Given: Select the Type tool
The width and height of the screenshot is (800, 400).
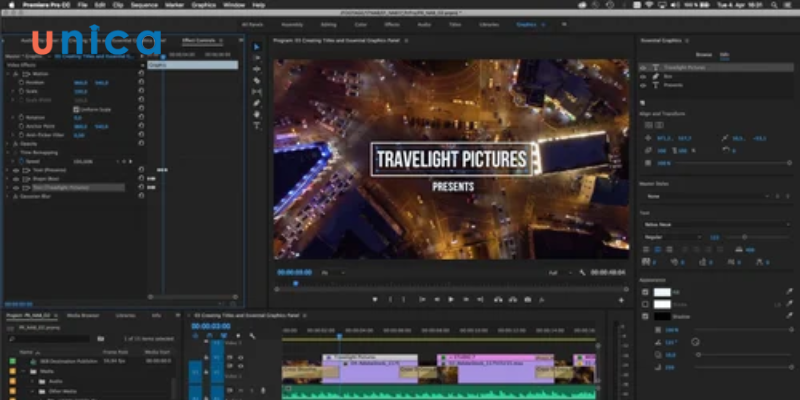Looking at the screenshot, I should [256, 126].
